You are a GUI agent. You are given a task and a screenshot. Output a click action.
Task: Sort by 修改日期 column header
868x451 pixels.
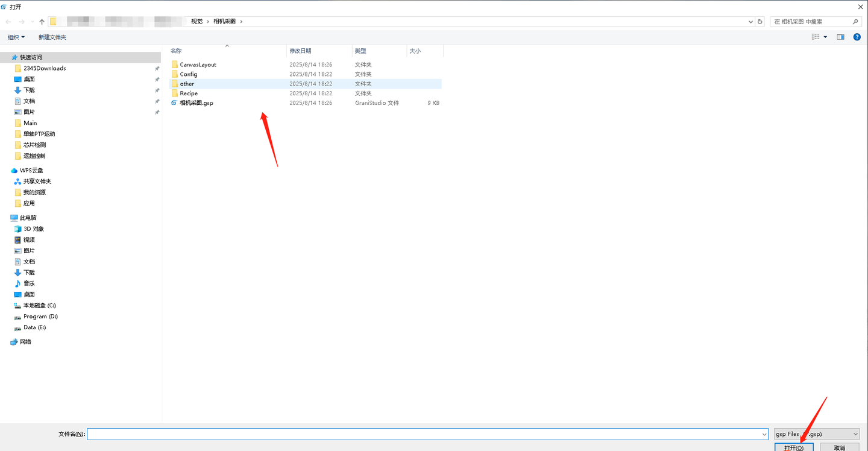click(x=300, y=51)
